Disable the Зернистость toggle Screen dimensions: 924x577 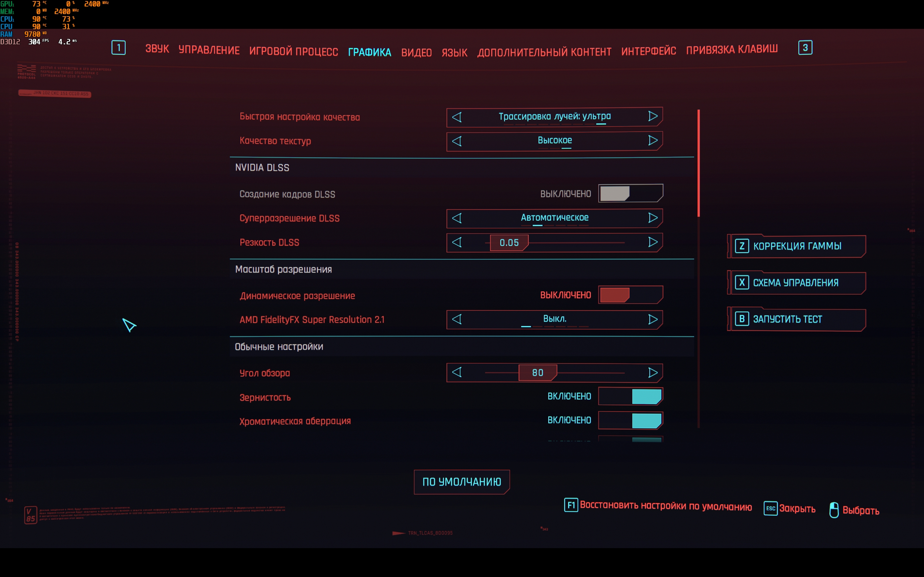(x=630, y=396)
